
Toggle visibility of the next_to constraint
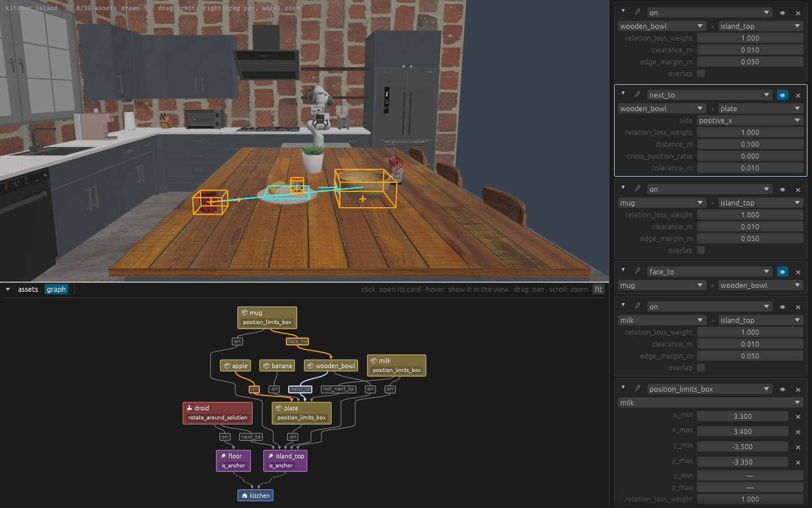[x=783, y=95]
